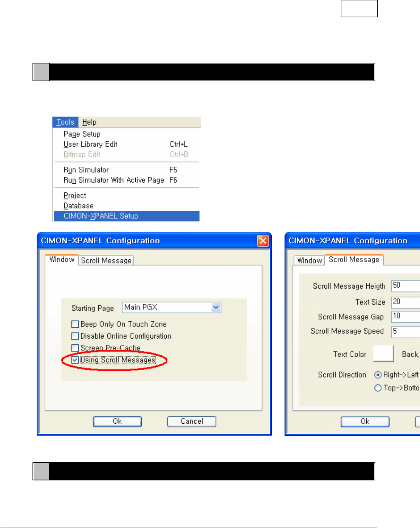Close the left CIMON-XPANEL Configuration dialog
Screen dimensions: 420x528
[263, 241]
